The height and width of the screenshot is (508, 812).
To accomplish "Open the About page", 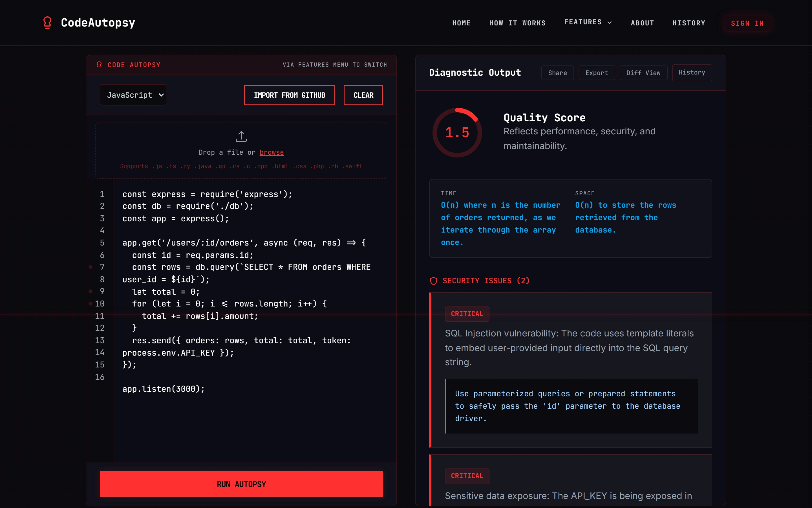I will pyautogui.click(x=642, y=23).
